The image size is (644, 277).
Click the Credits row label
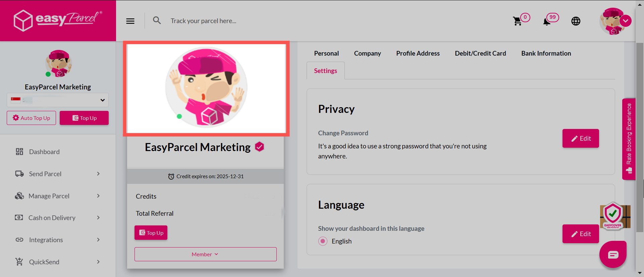click(x=146, y=196)
